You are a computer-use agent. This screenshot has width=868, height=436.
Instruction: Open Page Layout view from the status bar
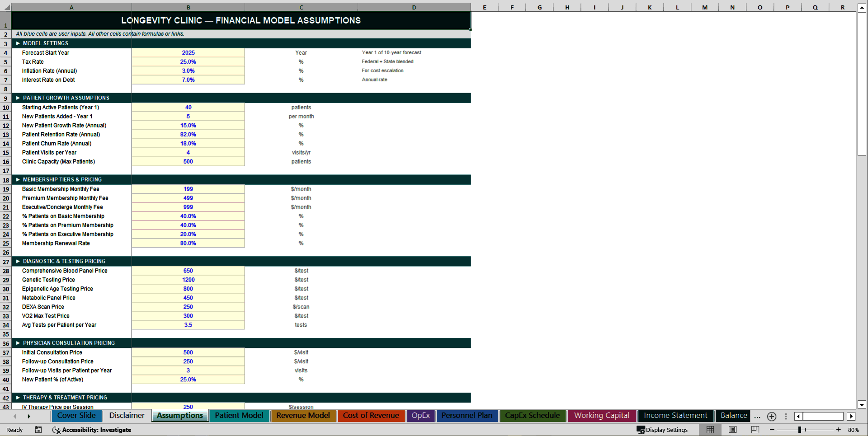[x=733, y=430]
